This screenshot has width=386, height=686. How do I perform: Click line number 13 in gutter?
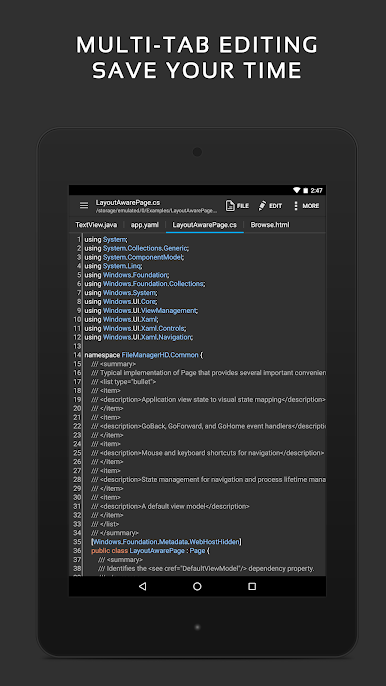coord(77,346)
